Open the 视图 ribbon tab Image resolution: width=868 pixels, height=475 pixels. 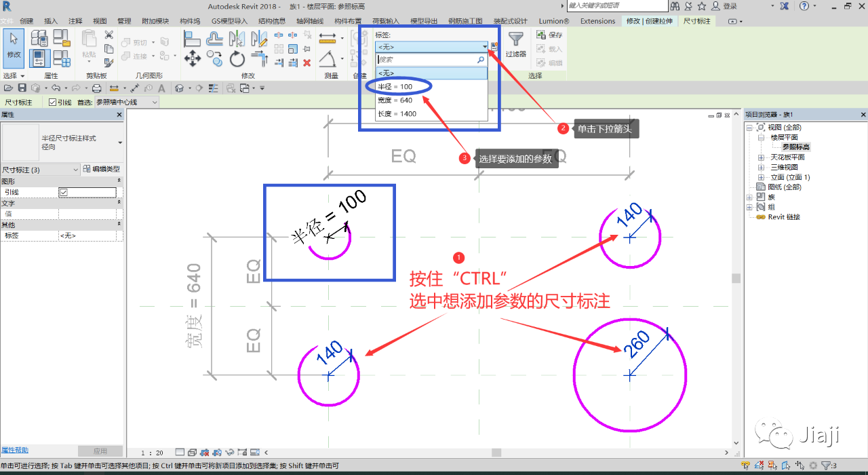[x=100, y=21]
